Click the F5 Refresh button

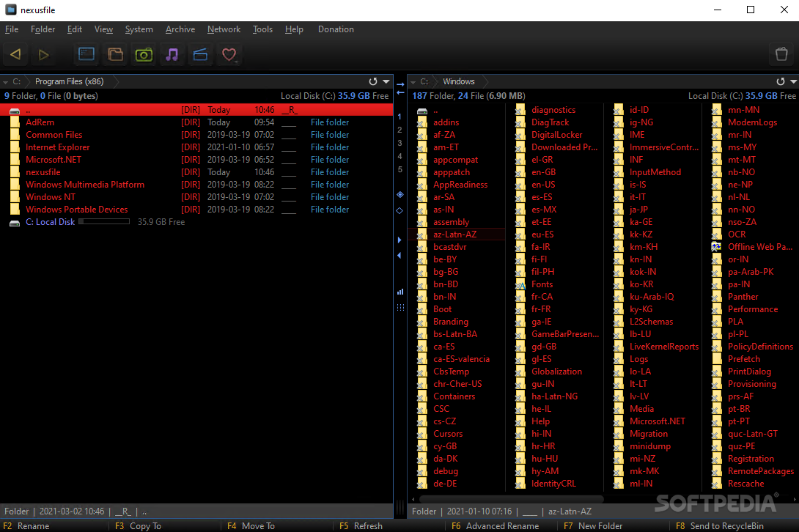tap(361, 526)
